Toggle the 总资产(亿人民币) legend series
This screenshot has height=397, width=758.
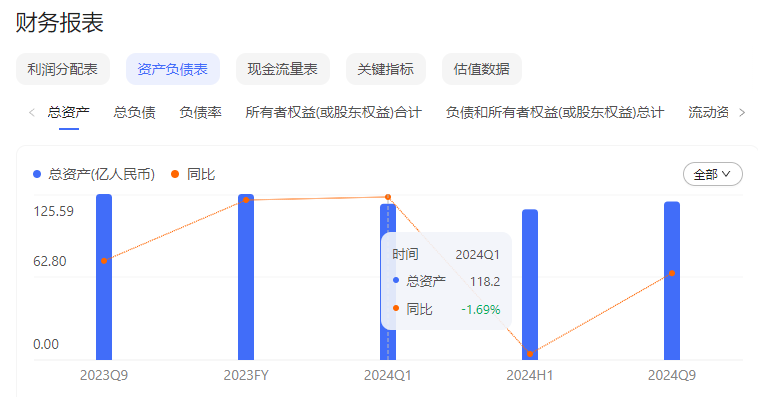tap(94, 174)
